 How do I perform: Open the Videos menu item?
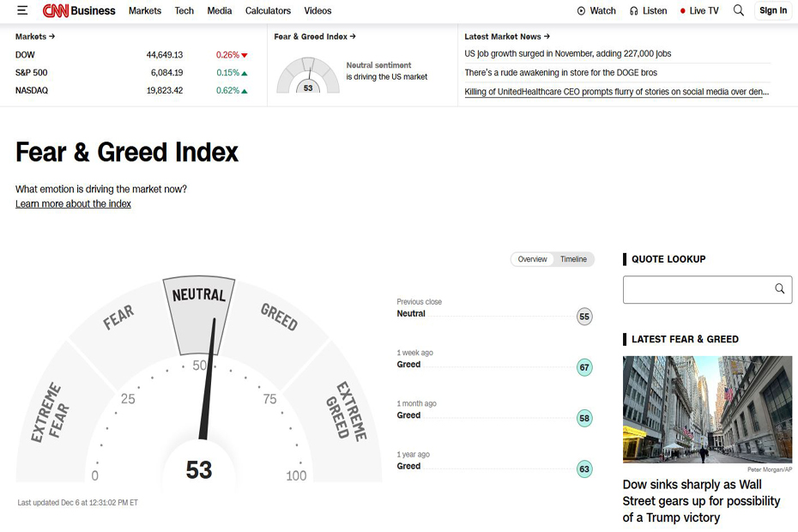coord(317,10)
